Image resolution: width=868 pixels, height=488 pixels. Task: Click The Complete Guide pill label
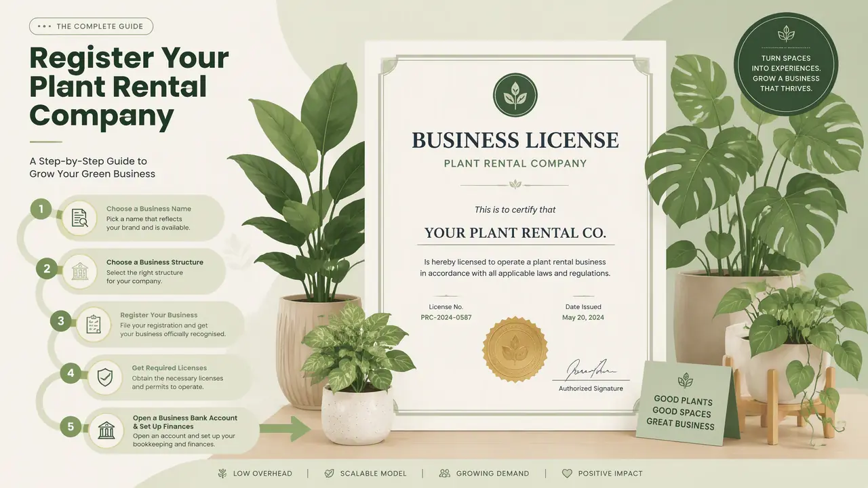92,26
